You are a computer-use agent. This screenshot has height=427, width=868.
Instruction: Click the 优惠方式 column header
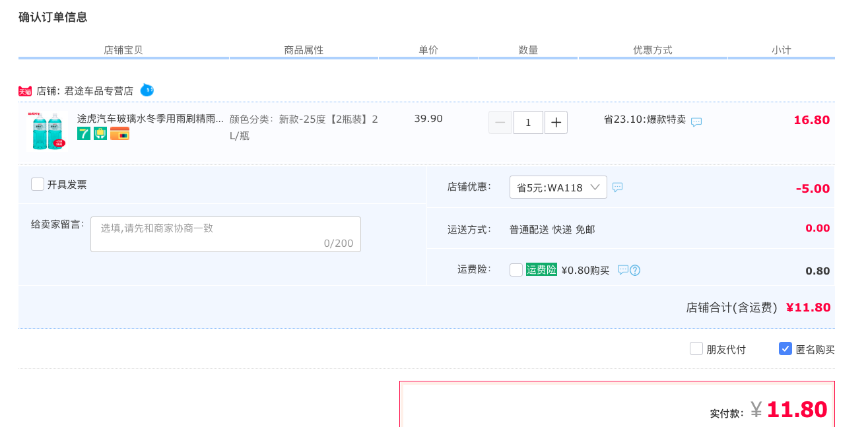point(653,50)
